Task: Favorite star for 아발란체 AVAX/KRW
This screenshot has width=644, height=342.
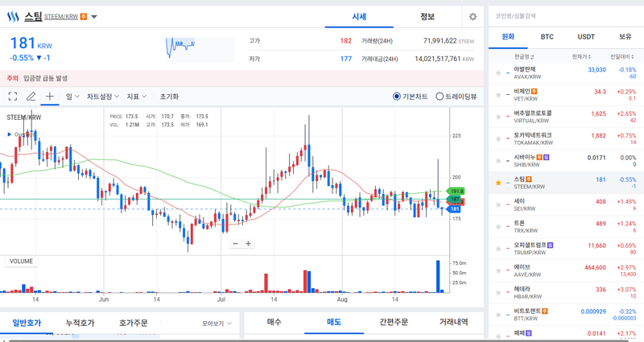Action: pos(498,73)
